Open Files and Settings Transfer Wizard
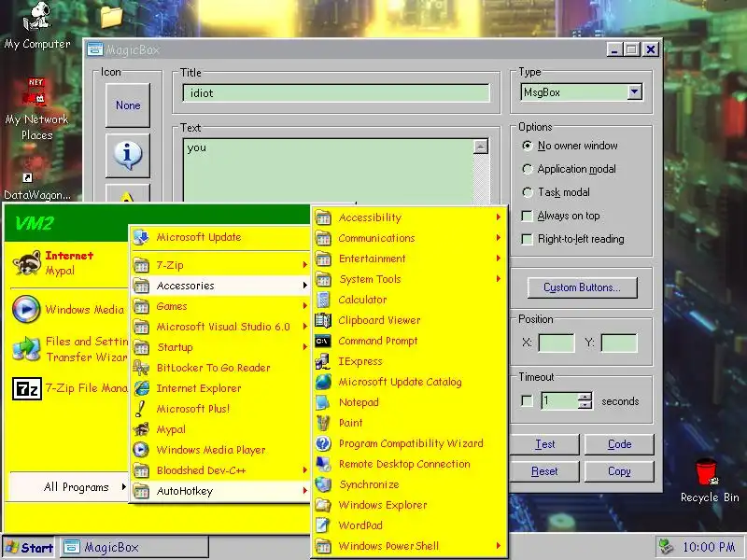The width and height of the screenshot is (747, 560). tap(68, 348)
